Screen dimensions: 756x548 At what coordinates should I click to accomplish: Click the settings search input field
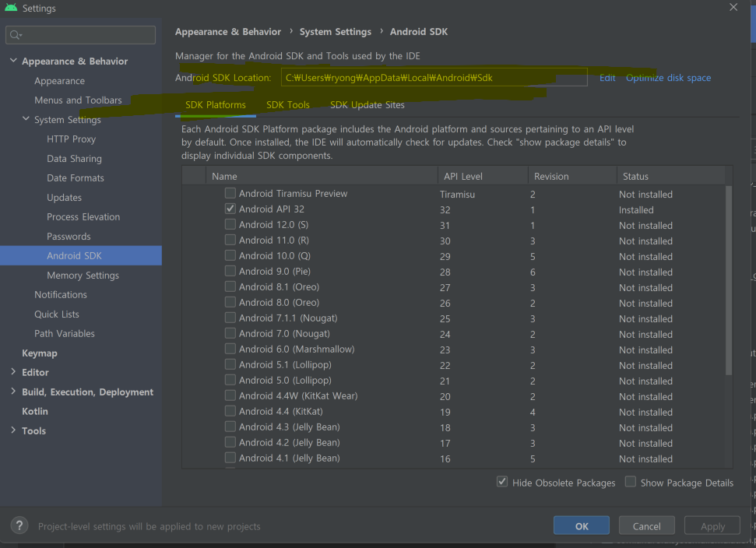point(80,35)
